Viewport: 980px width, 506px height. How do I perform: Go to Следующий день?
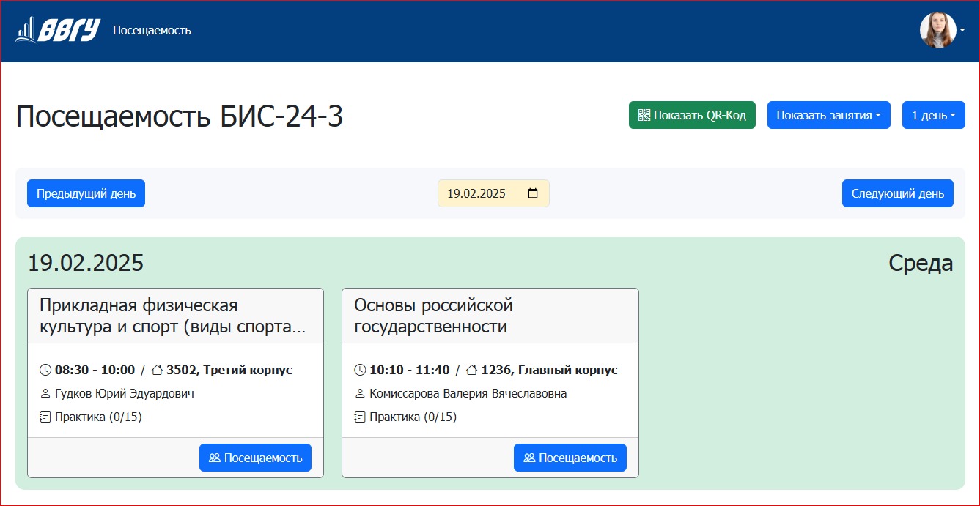pos(898,193)
